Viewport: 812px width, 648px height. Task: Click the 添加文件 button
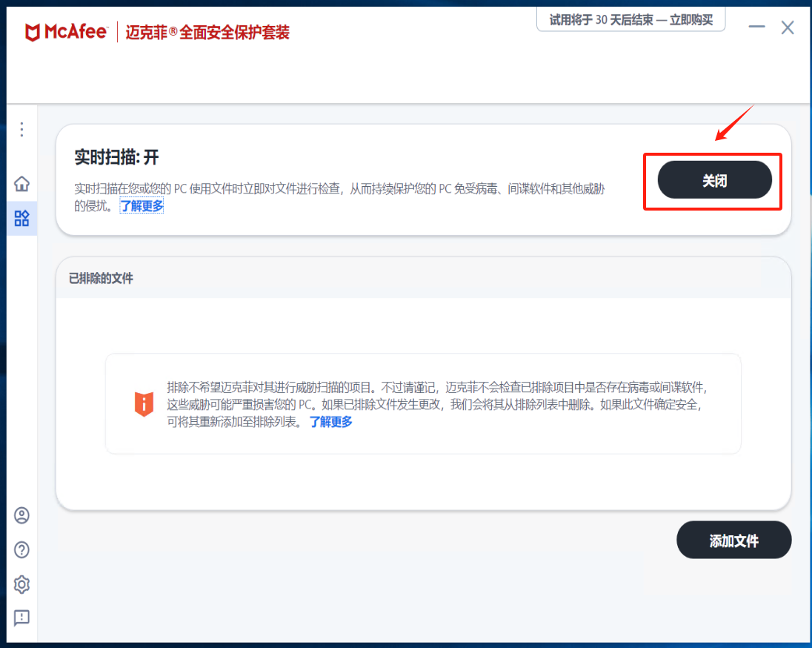tap(733, 540)
